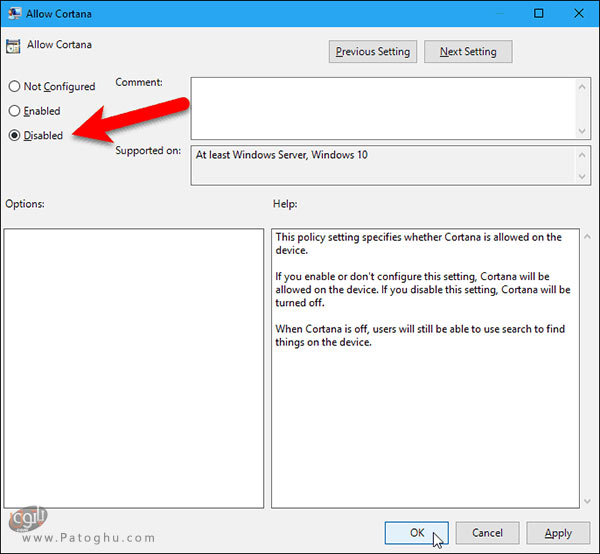This screenshot has width=600, height=554.
Task: Click the Apply button
Action: [558, 533]
